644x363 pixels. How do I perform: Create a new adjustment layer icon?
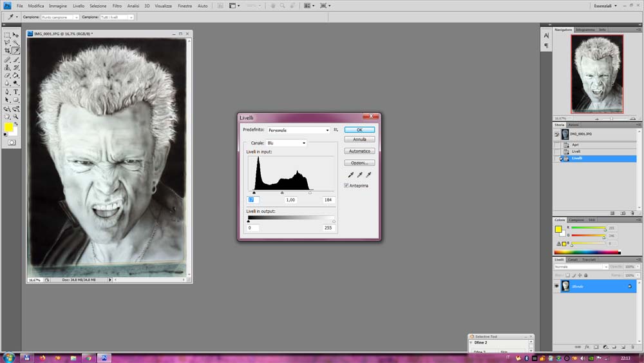(605, 348)
